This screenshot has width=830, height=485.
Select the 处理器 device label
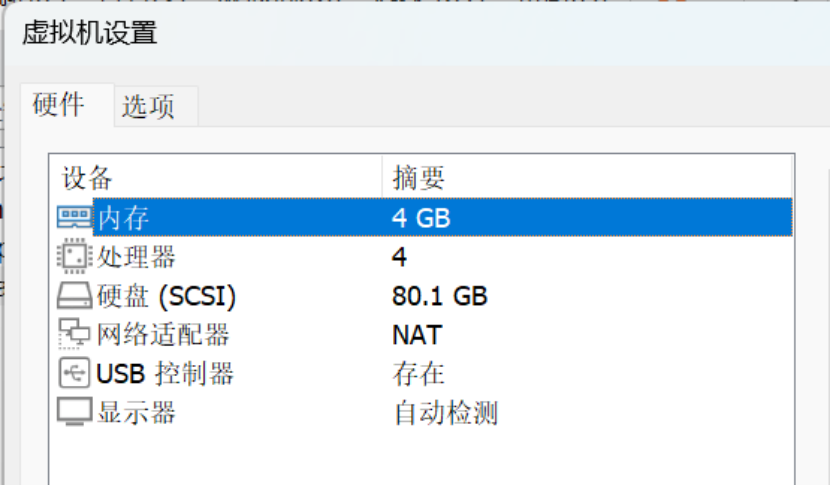(x=136, y=257)
